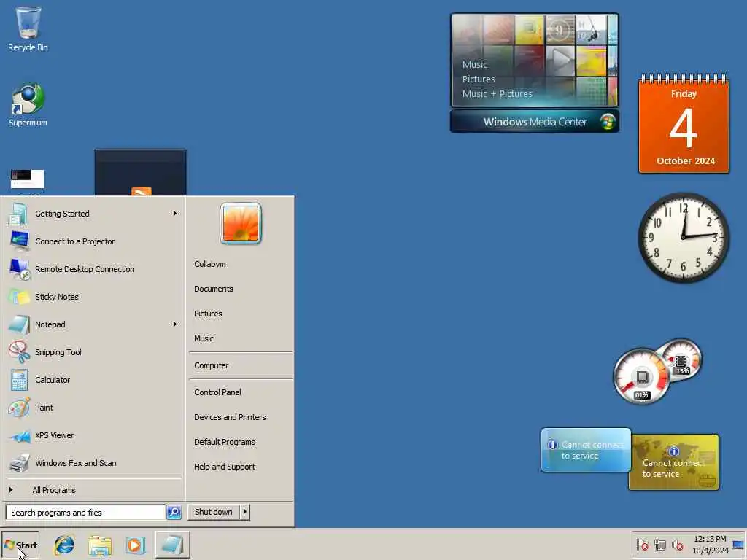Open Collabvm user folder link

pyautogui.click(x=210, y=264)
